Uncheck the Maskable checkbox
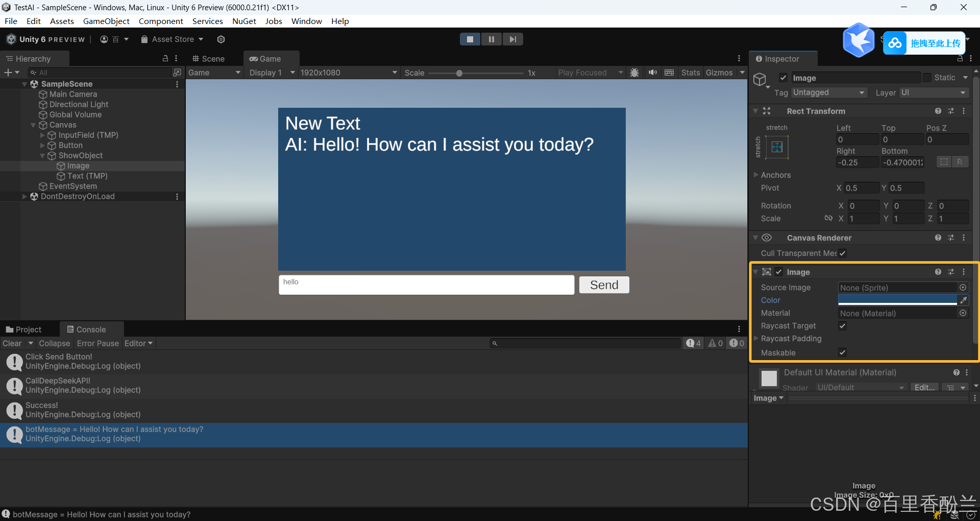The height and width of the screenshot is (521, 980). (842, 352)
